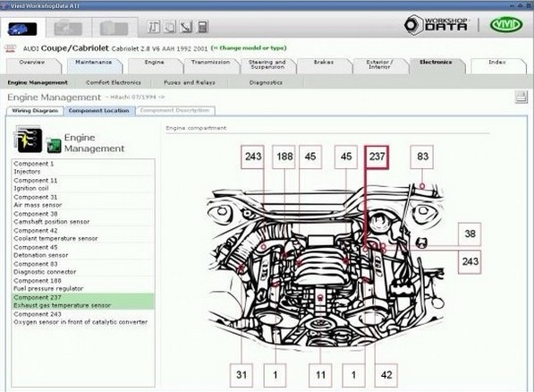The height and width of the screenshot is (392, 534).
Task: Open the Maintenance tab
Action: point(94,62)
